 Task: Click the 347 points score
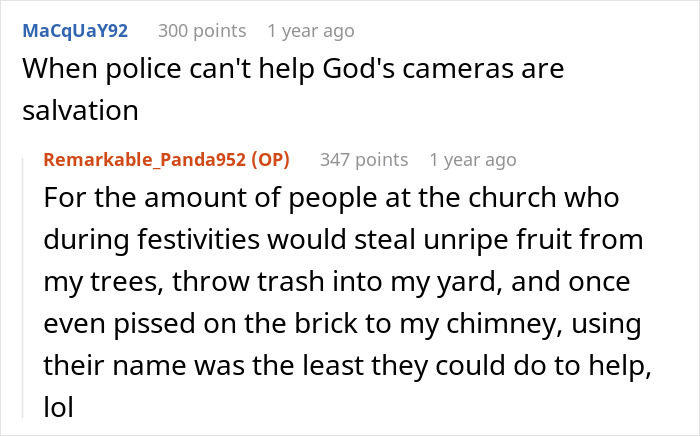click(x=364, y=159)
